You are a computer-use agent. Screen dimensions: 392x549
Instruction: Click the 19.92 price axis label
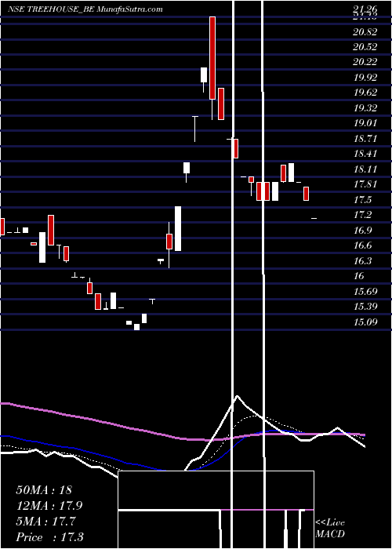click(x=365, y=78)
